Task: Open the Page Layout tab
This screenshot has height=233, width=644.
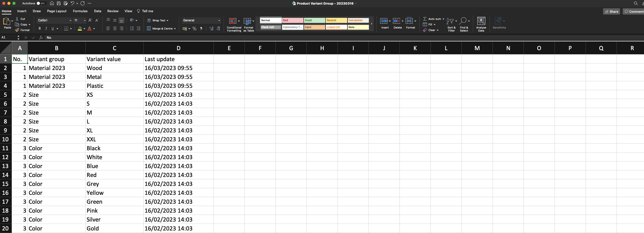Action: pyautogui.click(x=57, y=11)
